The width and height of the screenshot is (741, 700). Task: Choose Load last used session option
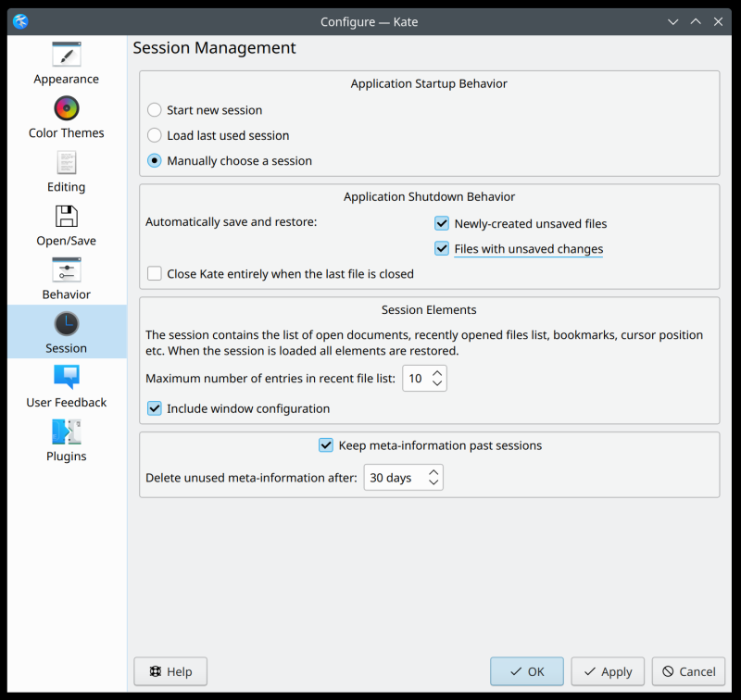pyautogui.click(x=155, y=135)
